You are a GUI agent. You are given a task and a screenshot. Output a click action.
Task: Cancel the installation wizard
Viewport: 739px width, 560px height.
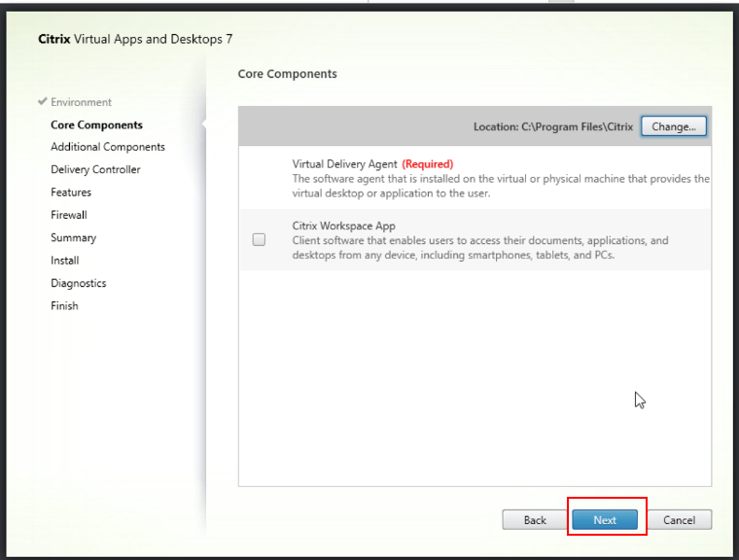(x=679, y=519)
